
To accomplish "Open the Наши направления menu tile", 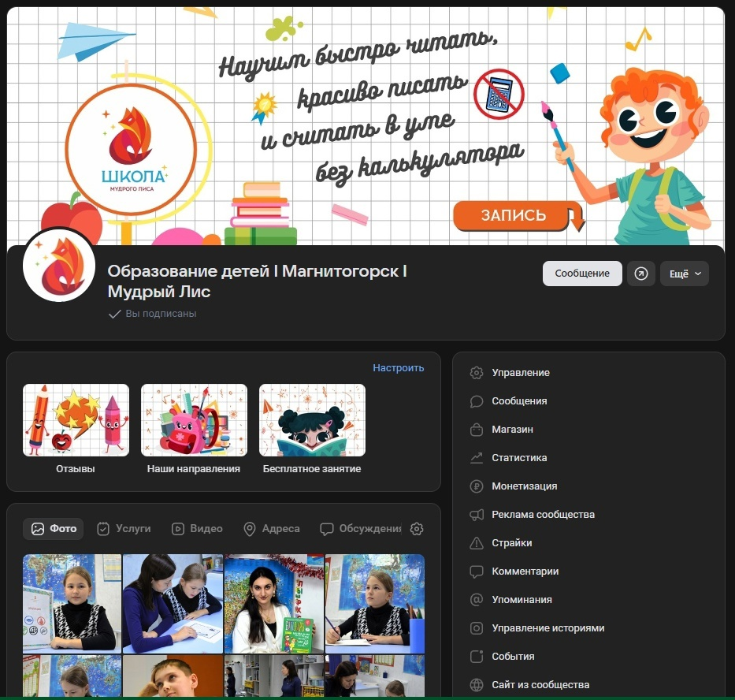I will coord(194,429).
